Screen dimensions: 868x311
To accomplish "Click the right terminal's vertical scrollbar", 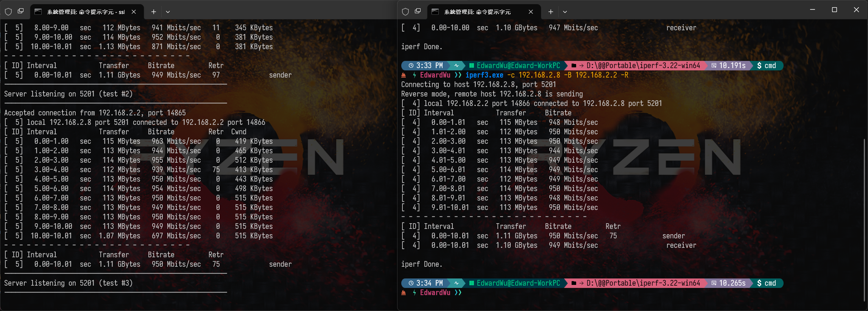I will 865,219.
